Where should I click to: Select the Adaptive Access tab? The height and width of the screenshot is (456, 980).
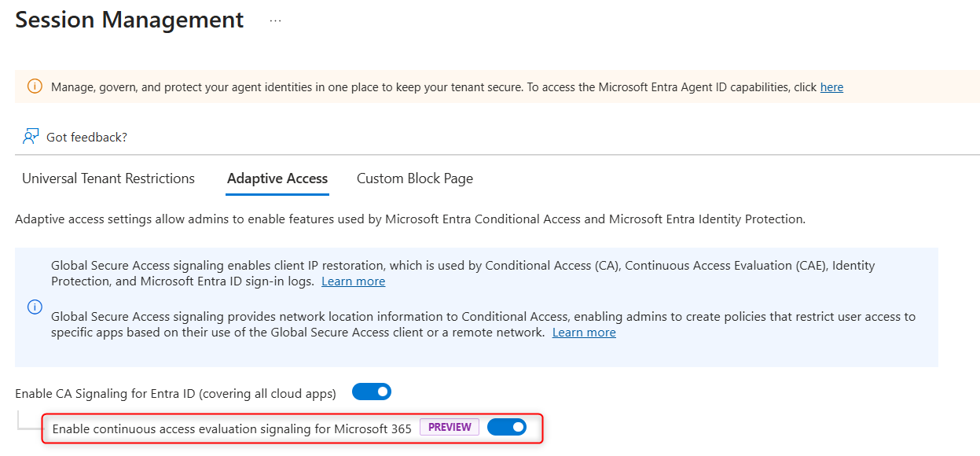pos(277,178)
